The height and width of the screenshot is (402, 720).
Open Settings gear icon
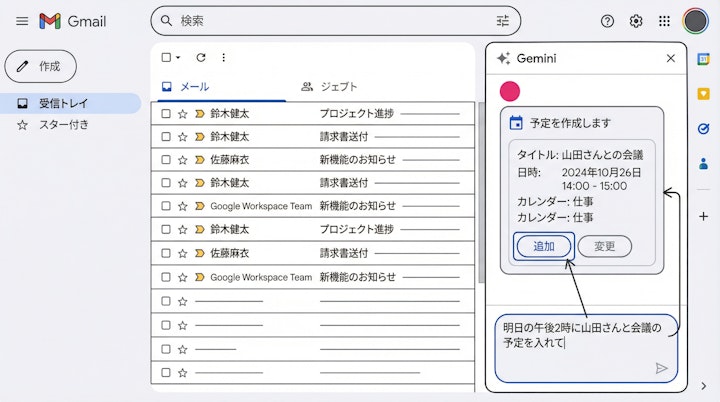click(x=636, y=21)
